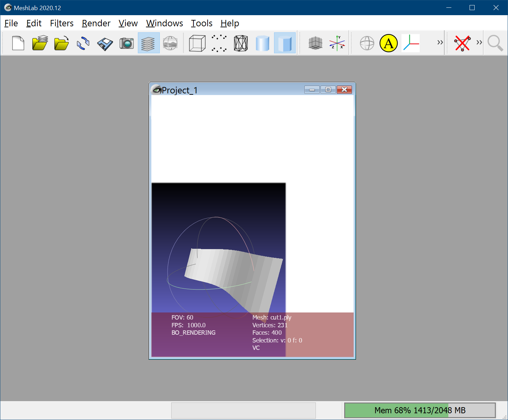Click the BO_RENDERING text
This screenshot has height=420, width=508.
[193, 333]
